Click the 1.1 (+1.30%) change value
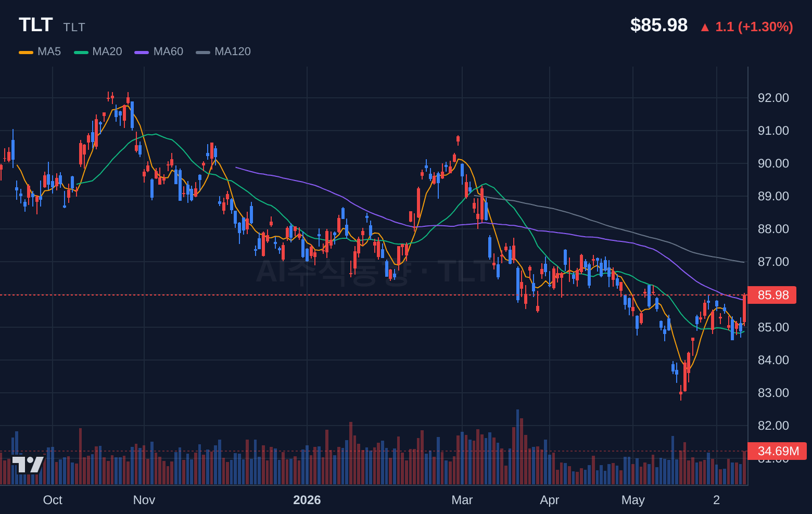This screenshot has height=514, width=812. [x=754, y=27]
